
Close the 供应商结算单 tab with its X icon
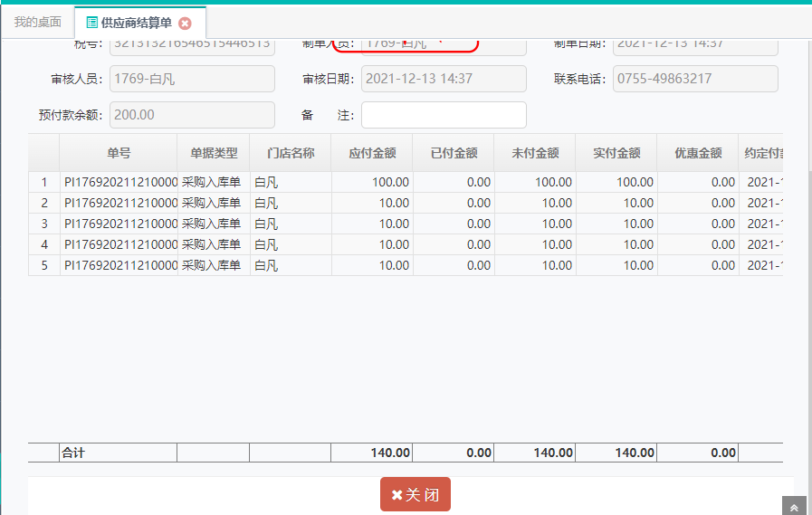(185, 23)
